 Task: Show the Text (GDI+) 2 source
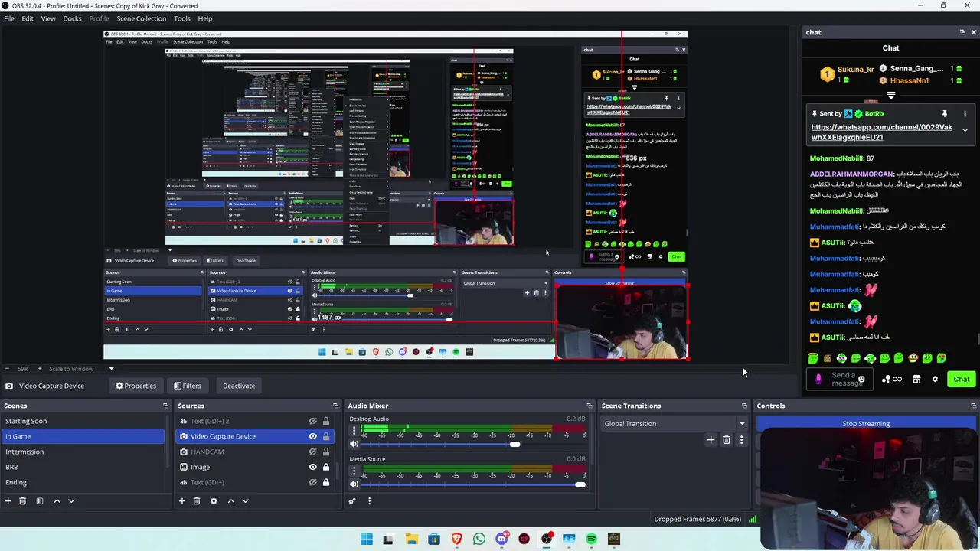[312, 421]
